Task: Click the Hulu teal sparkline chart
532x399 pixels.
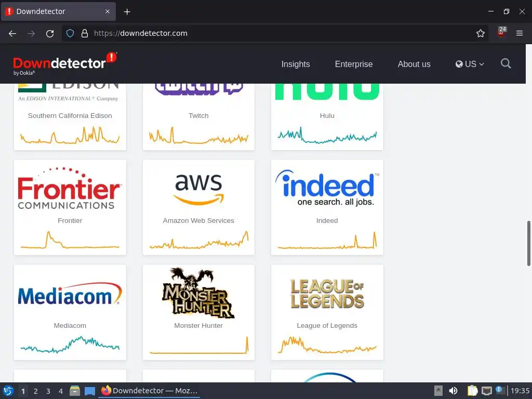Action: [x=327, y=136]
